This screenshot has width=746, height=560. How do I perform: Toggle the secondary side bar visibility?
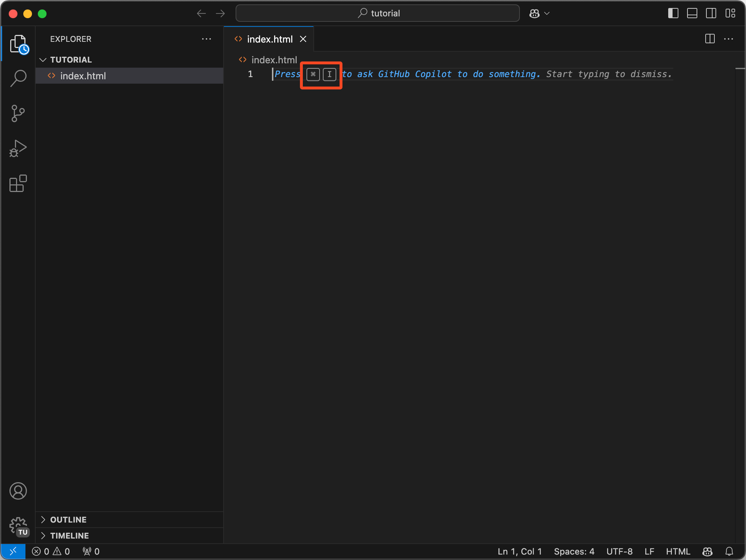pyautogui.click(x=711, y=13)
